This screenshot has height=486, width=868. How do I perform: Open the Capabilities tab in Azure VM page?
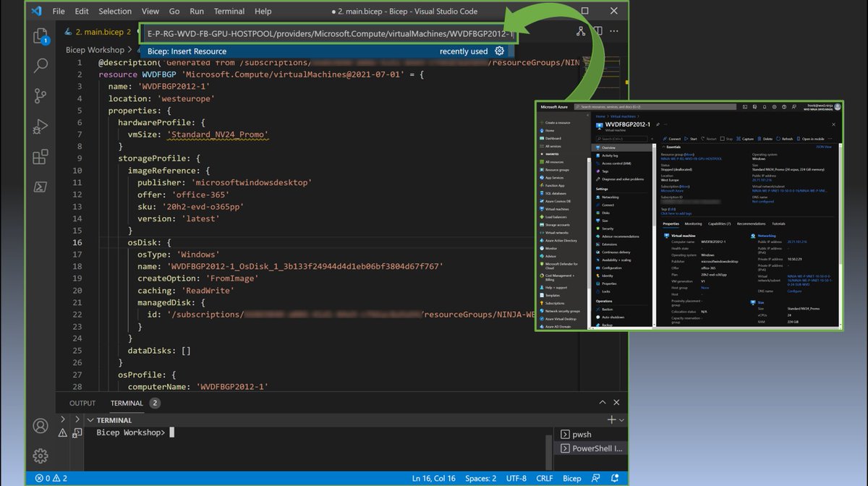[719, 224]
